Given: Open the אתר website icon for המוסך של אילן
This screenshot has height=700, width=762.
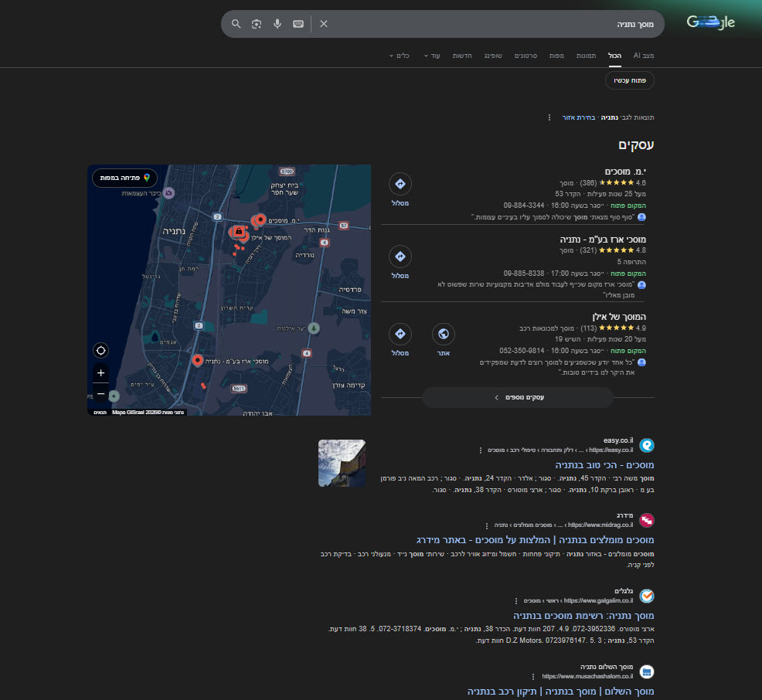Looking at the screenshot, I should (443, 334).
